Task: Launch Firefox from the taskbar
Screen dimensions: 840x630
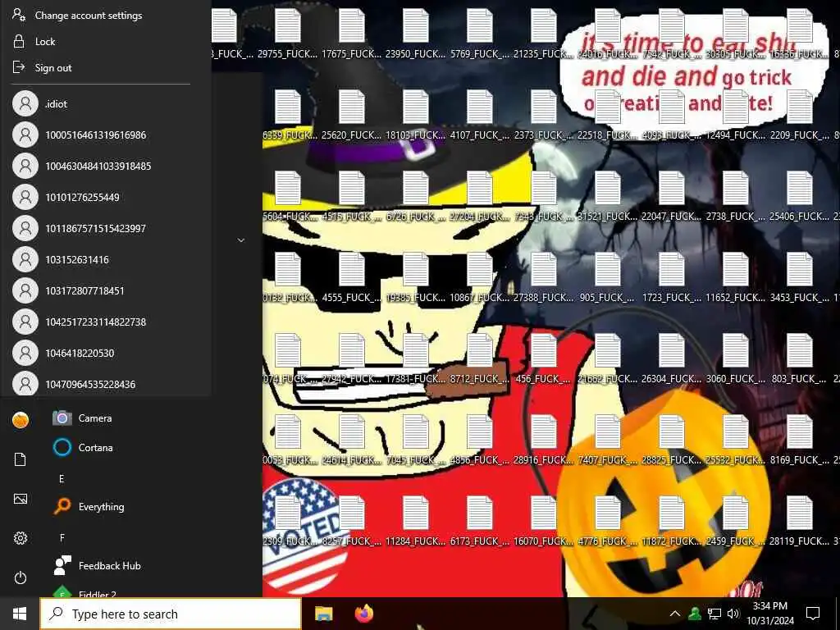Action: point(364,614)
